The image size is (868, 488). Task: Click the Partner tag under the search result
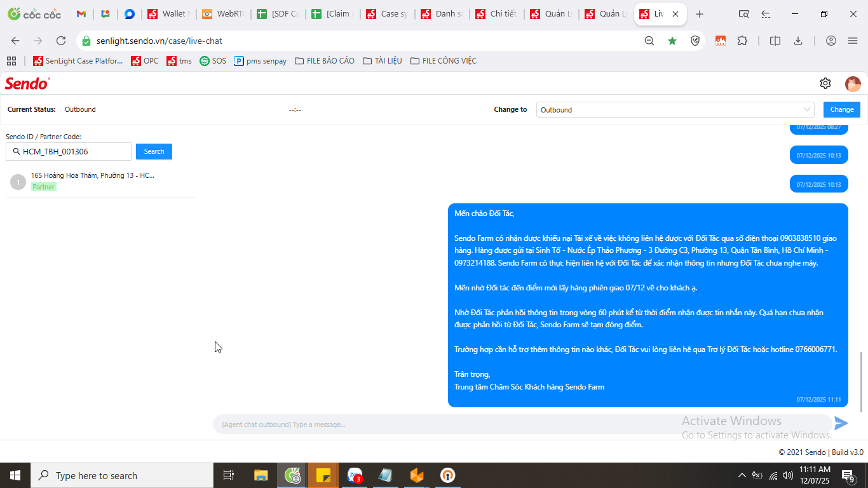click(44, 187)
